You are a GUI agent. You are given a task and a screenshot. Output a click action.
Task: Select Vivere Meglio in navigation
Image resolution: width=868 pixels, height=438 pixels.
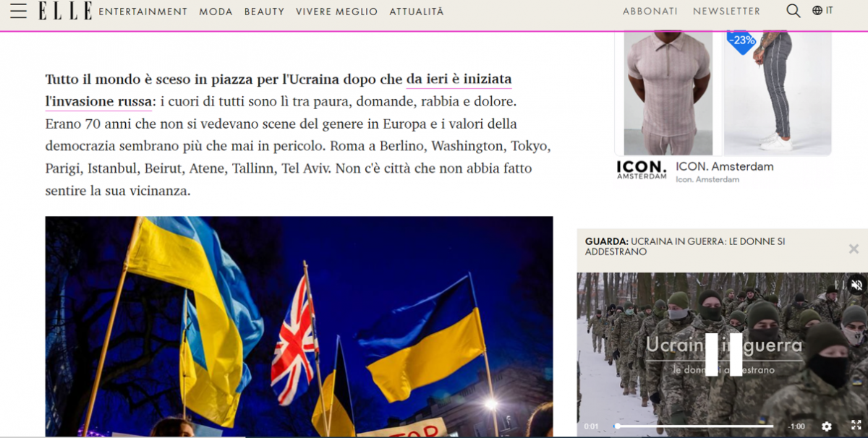336,12
